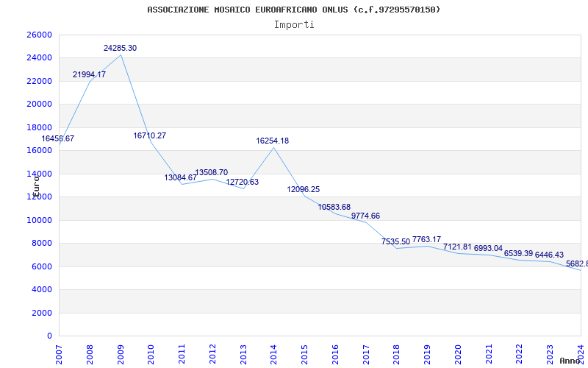The width and height of the screenshot is (588, 368).
Task: Click the y-axis value 26000
Action: point(39,35)
